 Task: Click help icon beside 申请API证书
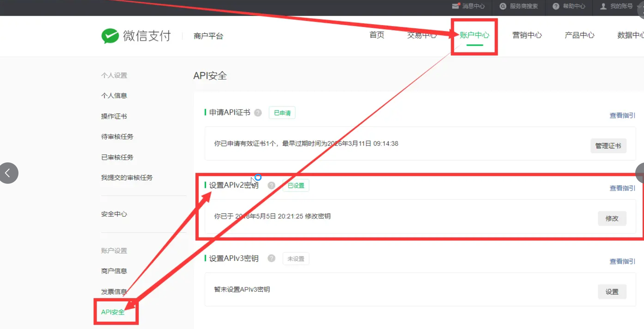click(x=258, y=113)
